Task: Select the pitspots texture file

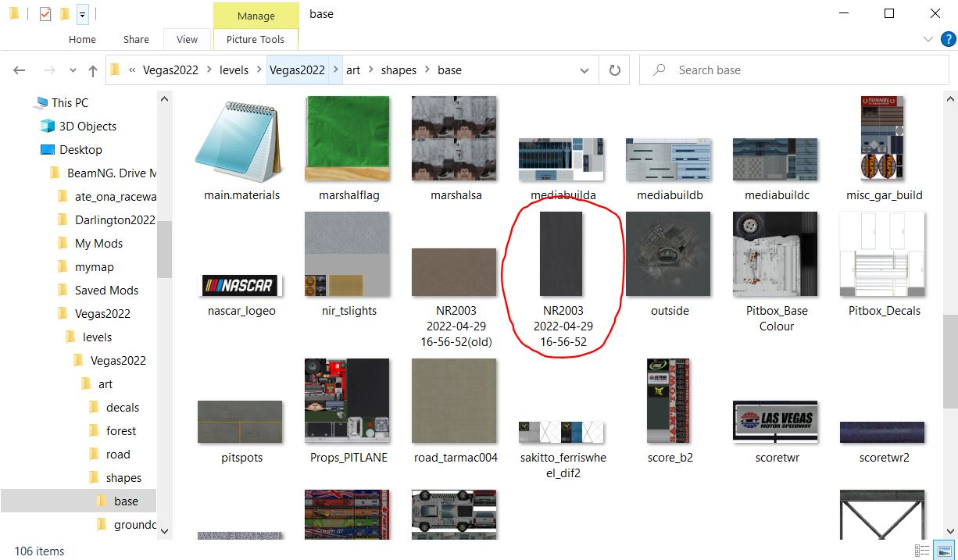Action: pos(241,433)
